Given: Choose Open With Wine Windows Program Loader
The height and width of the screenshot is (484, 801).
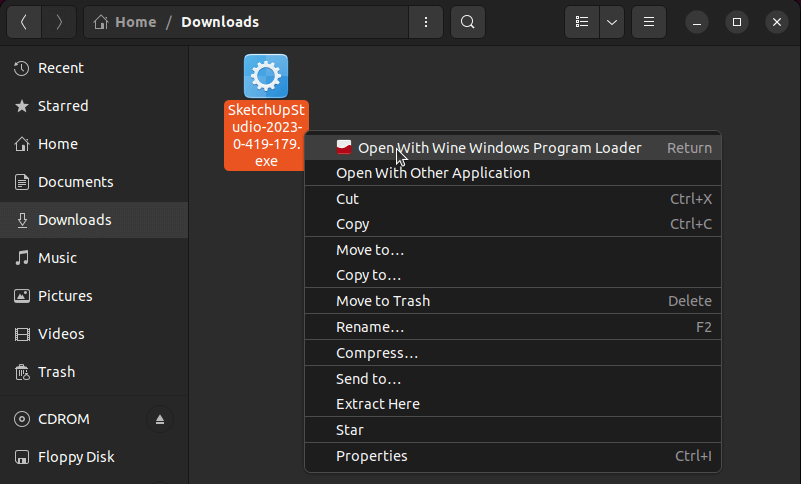Looking at the screenshot, I should click(x=513, y=148).
